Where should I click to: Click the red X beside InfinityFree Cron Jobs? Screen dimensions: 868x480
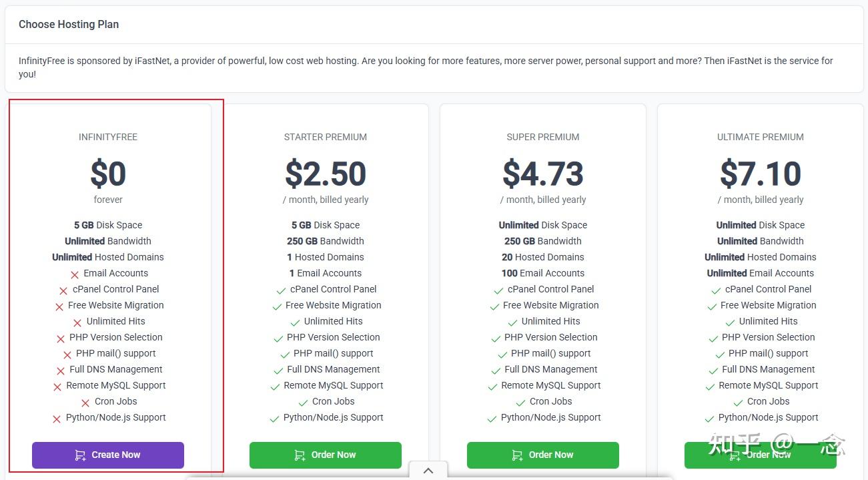coord(85,403)
